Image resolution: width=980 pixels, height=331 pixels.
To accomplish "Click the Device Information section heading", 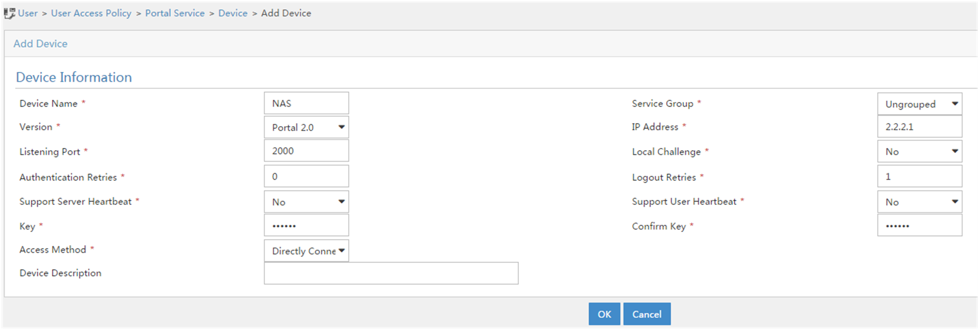I will click(74, 77).
